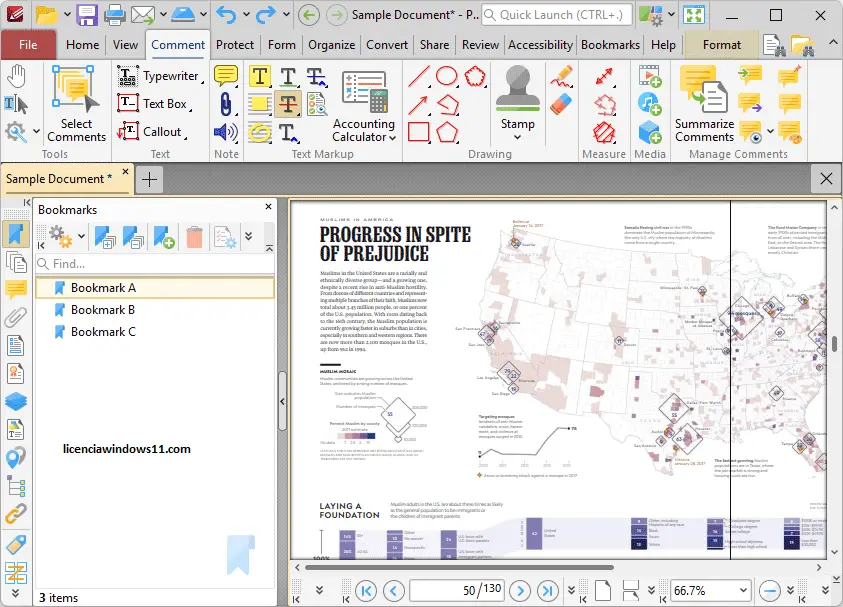Image resolution: width=843 pixels, height=607 pixels.
Task: Select the Typewriter tool
Action: [x=160, y=76]
